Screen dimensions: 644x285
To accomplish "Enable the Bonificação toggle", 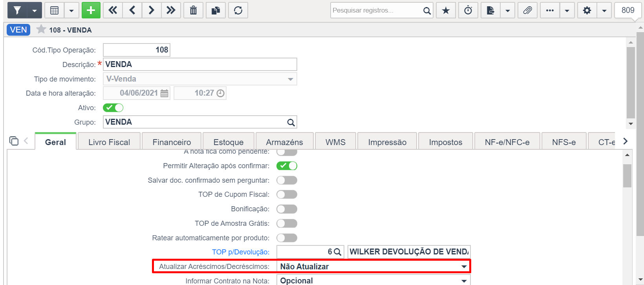I will 287,209.
